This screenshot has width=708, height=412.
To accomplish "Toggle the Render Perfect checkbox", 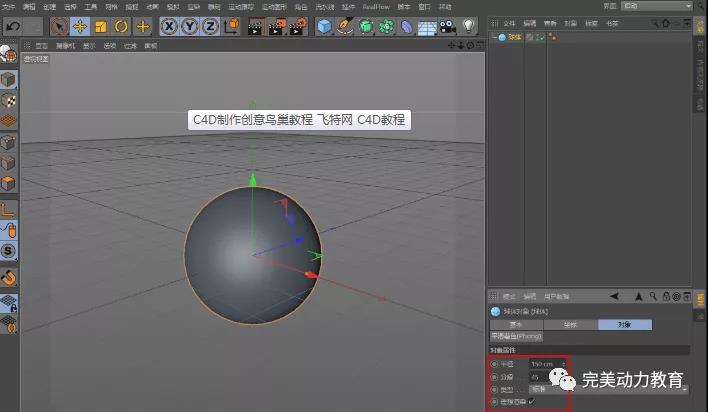I will pos(532,401).
